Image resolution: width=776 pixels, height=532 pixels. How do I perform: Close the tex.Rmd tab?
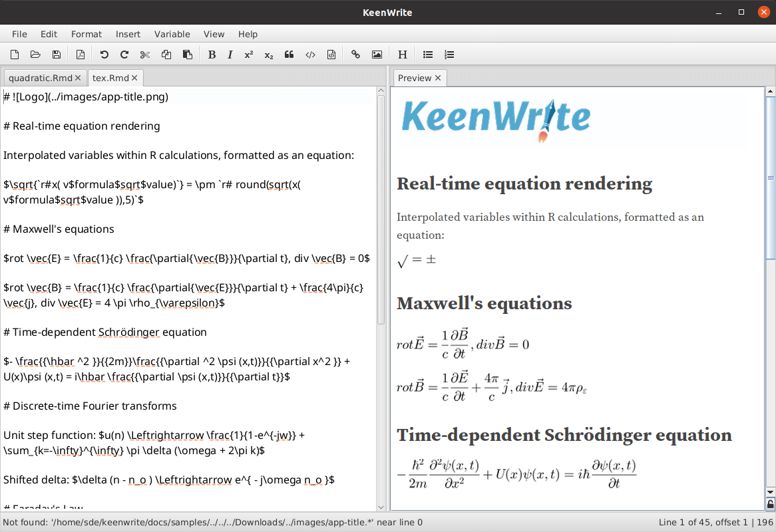[x=134, y=78]
